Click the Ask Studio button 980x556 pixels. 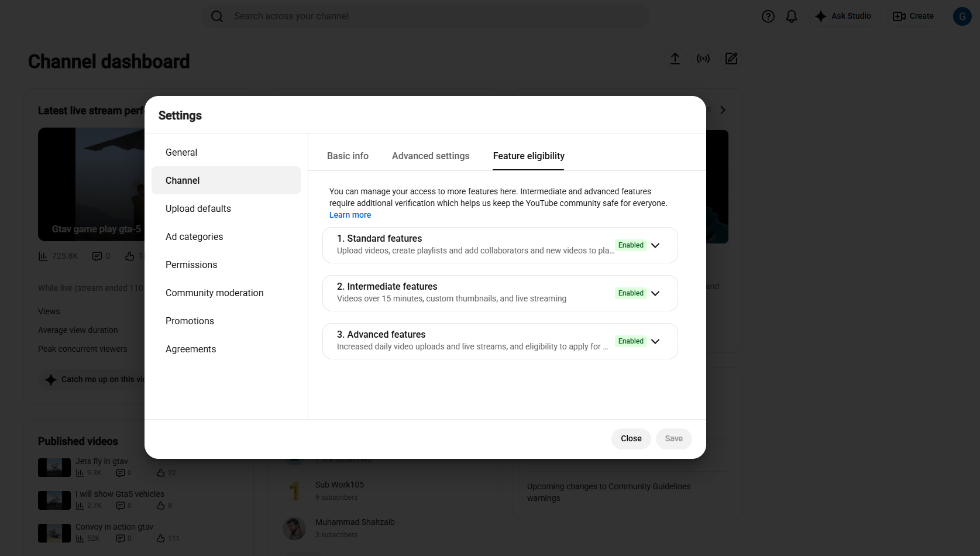point(843,16)
